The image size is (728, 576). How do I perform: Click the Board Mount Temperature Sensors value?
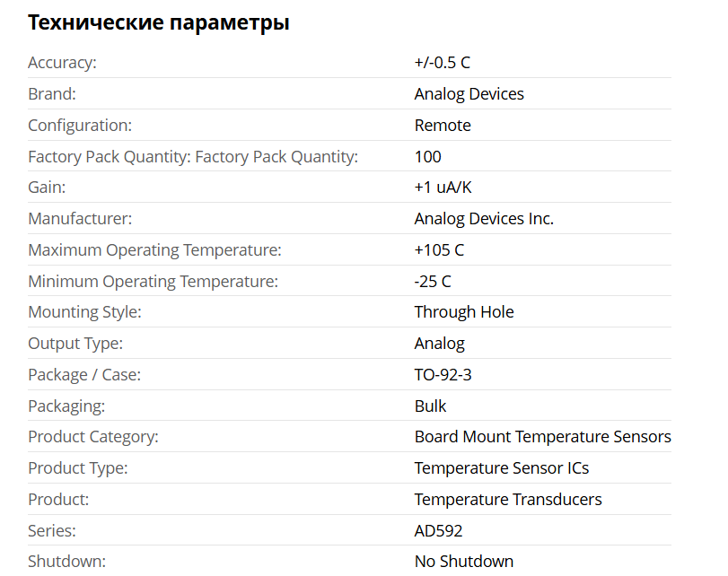542,437
